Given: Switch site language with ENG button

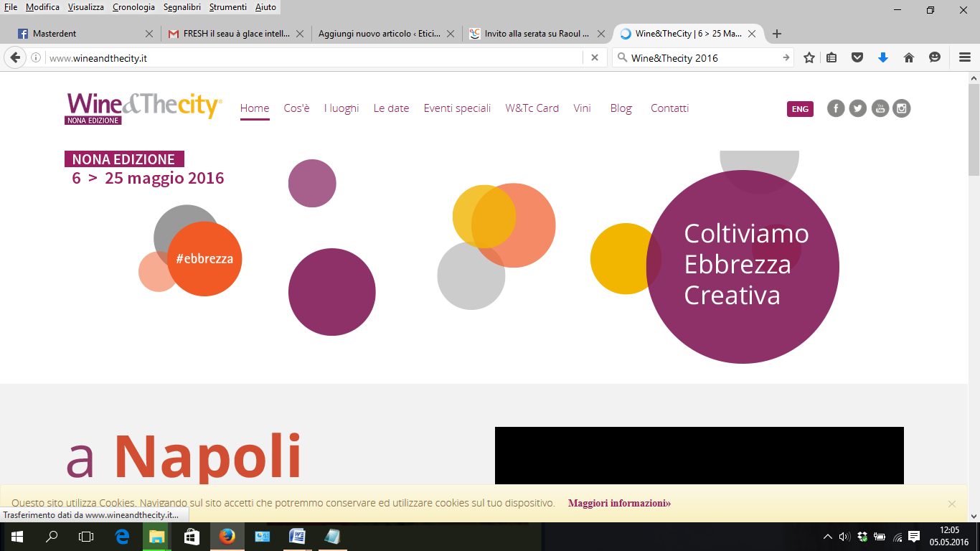Looking at the screenshot, I should tap(800, 109).
